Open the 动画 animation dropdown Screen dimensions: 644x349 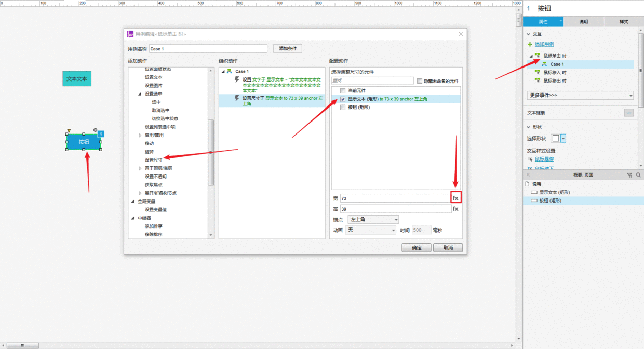pos(371,230)
